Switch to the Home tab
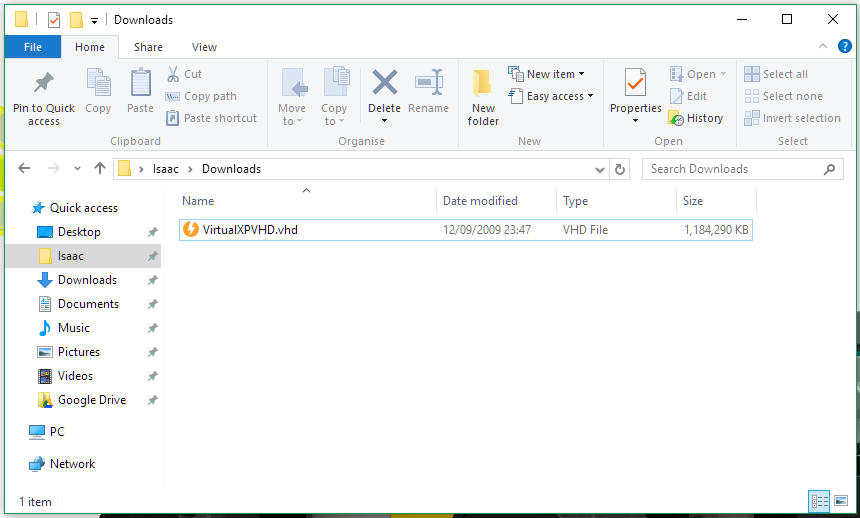The width and height of the screenshot is (860, 518). tap(90, 47)
